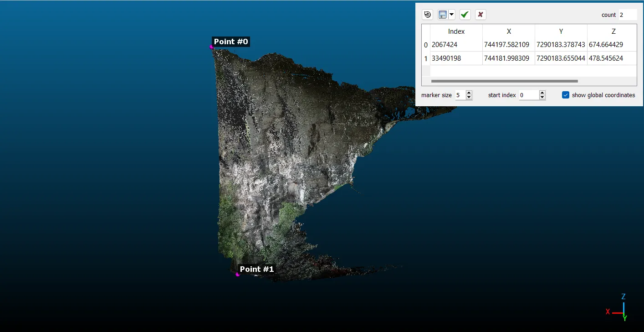Viewport: 644px width, 332px height.
Task: Click the save/export picked points icon
Action: click(x=442, y=15)
